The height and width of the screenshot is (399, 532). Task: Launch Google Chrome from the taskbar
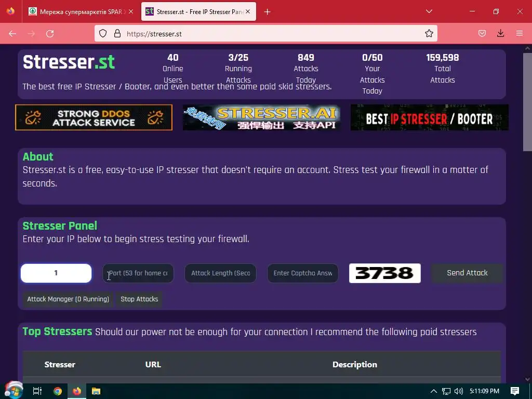tap(58, 391)
